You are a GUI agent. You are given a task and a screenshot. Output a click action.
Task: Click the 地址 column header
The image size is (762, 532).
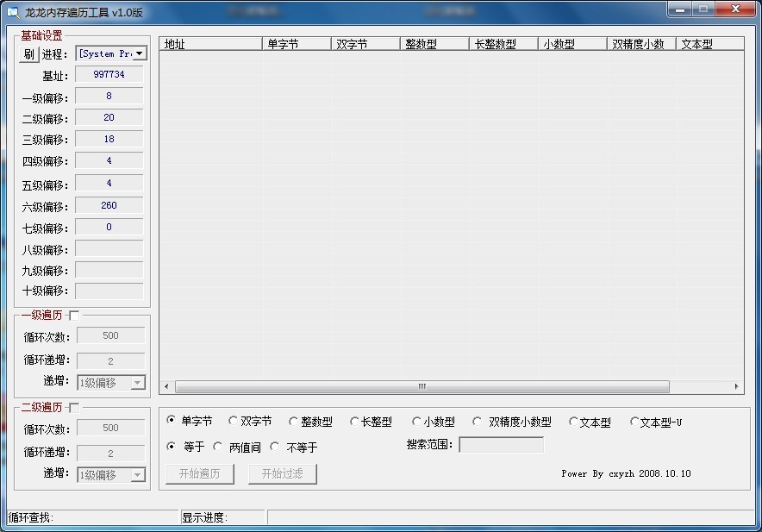[x=211, y=42]
